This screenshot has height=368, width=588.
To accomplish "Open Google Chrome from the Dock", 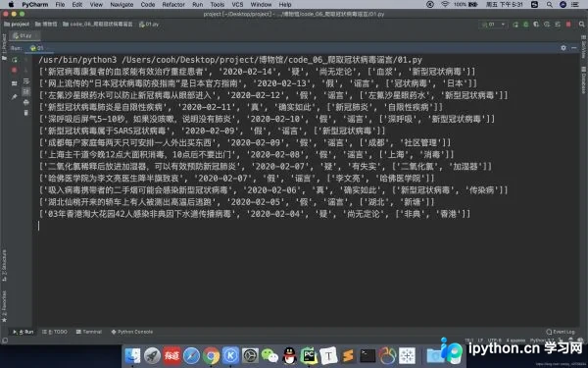I will [x=211, y=355].
